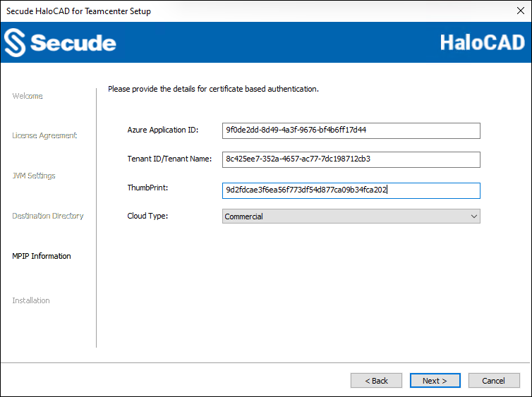Click the ThumbPrint label
Viewport: 532px width, 397px height.
pyautogui.click(x=147, y=188)
